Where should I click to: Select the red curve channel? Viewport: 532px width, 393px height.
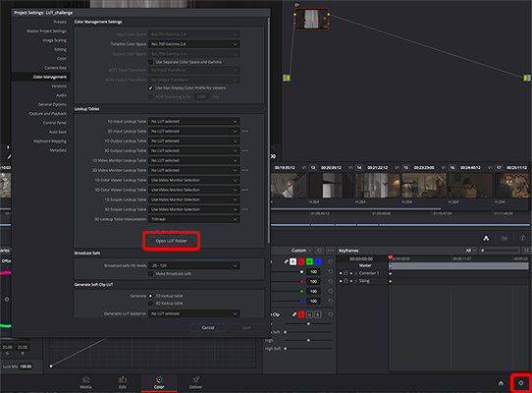click(301, 261)
